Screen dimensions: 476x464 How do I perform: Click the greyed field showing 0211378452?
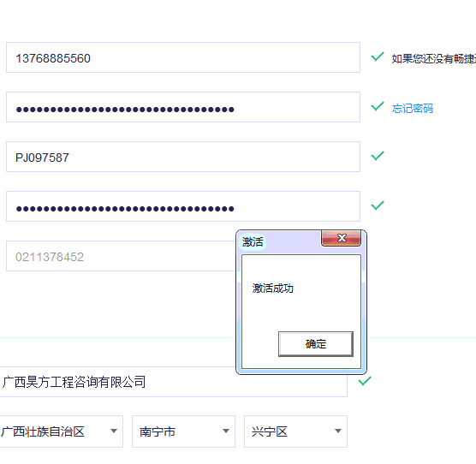(x=122, y=256)
